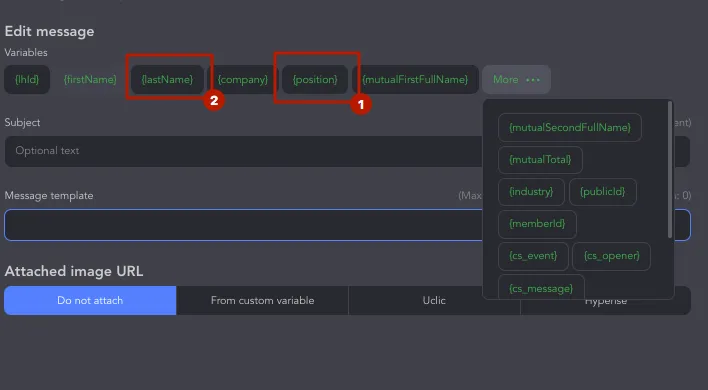Focus the Subject optional text field
Viewport: 708px width, 390px height.
pyautogui.click(x=347, y=151)
